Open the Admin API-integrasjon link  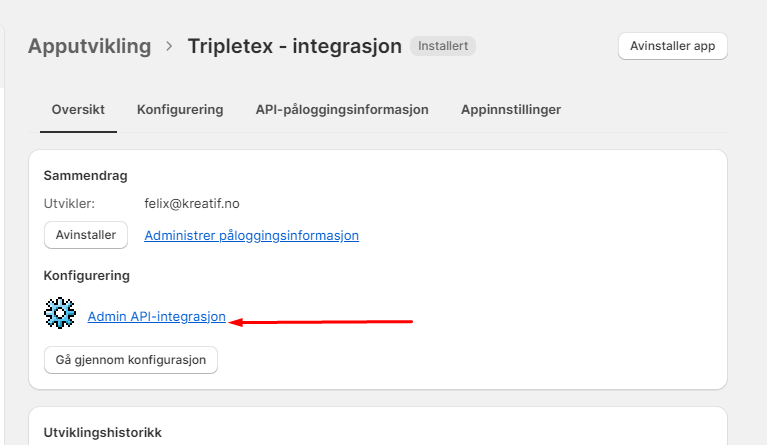[157, 316]
